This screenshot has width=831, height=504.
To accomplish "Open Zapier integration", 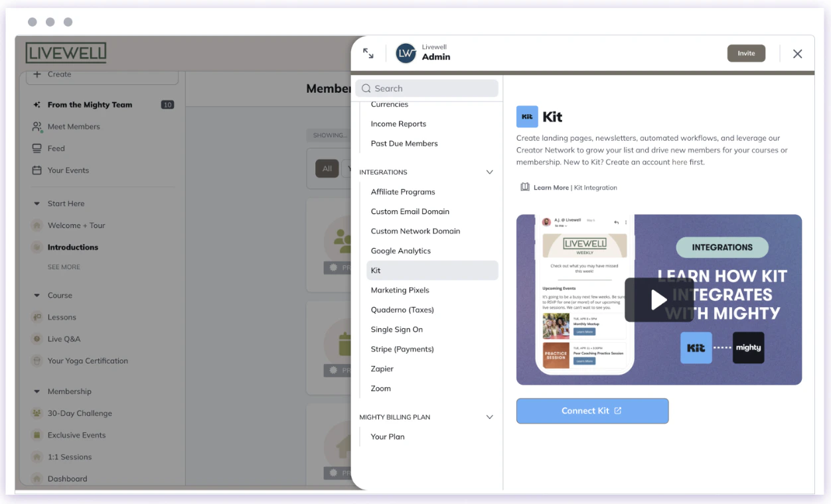I will tap(382, 369).
